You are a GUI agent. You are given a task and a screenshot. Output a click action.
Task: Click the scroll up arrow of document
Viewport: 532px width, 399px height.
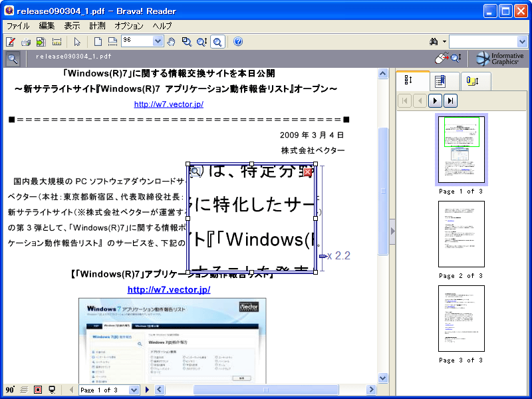pyautogui.click(x=383, y=74)
